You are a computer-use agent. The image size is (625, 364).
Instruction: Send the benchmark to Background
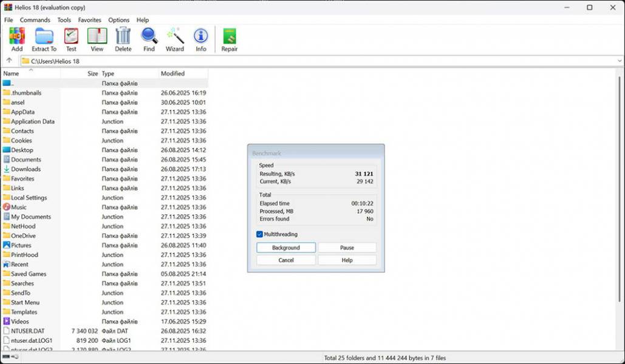[x=285, y=248]
